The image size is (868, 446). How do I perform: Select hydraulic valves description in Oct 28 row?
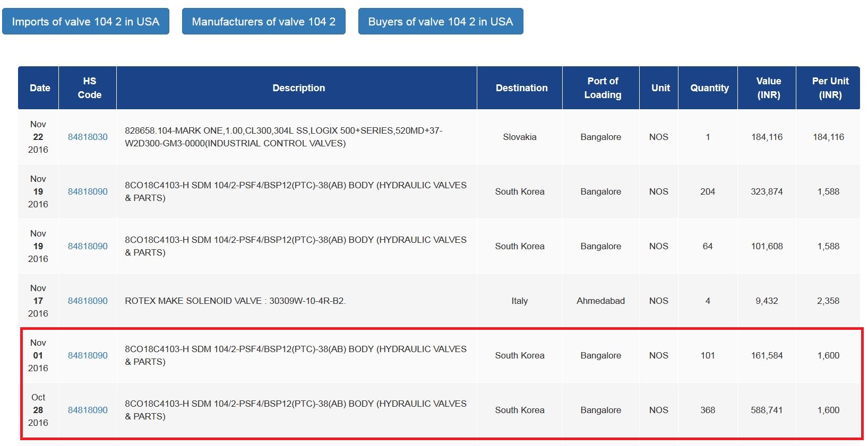pyautogui.click(x=296, y=410)
